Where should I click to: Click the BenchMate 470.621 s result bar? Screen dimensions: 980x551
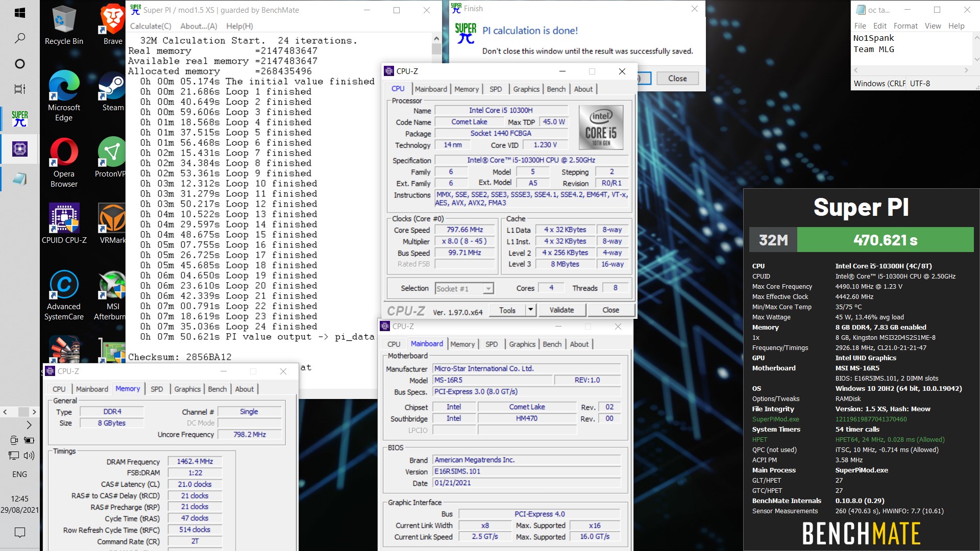(885, 240)
